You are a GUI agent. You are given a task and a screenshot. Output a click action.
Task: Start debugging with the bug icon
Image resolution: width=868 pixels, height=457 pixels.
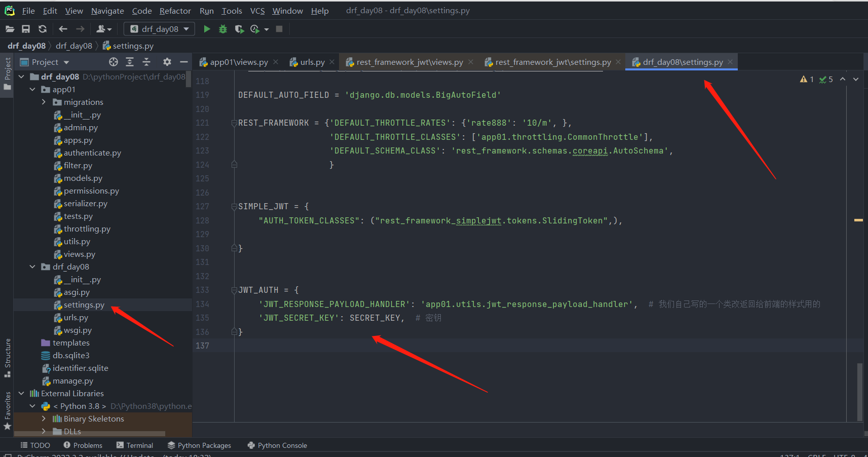(x=223, y=29)
